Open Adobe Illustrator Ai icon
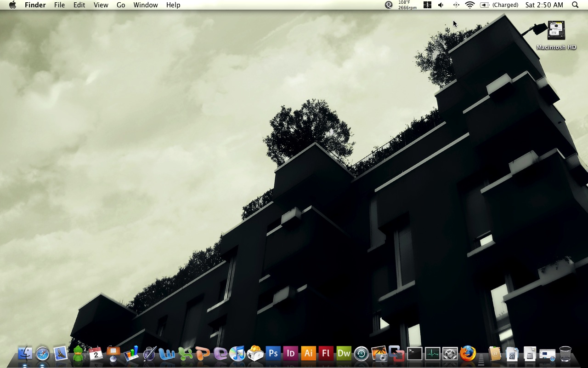The image size is (588, 368). (309, 354)
